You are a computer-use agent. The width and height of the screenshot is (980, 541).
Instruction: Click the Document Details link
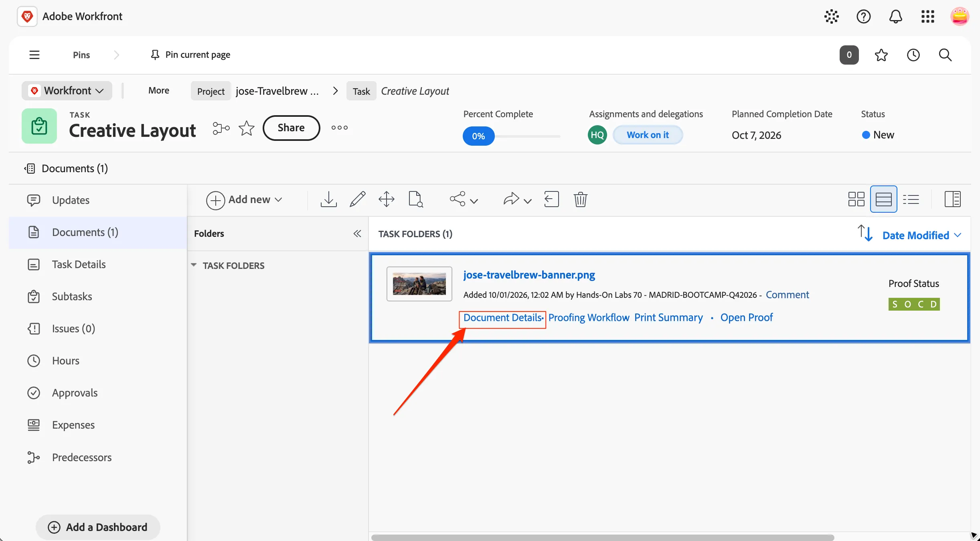(x=502, y=317)
